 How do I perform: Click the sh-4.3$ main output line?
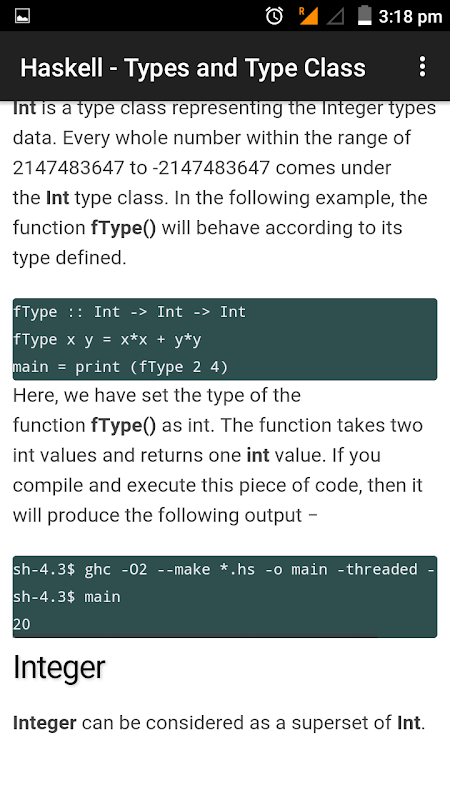[x=67, y=596]
